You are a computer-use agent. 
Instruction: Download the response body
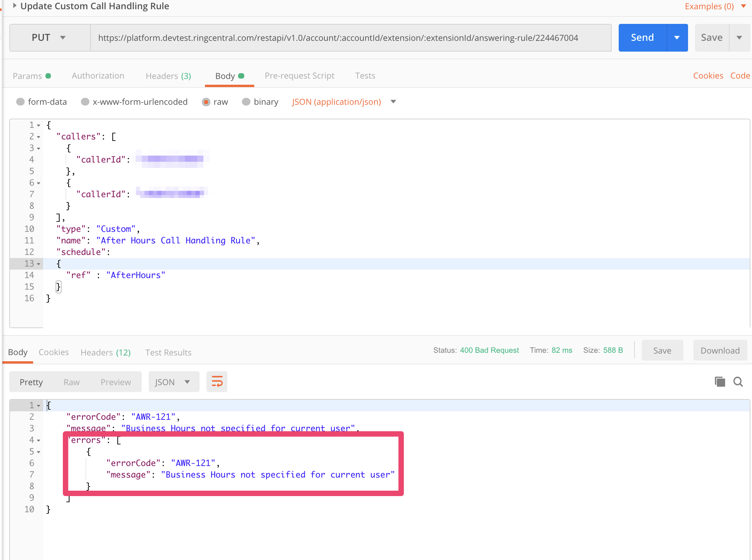point(720,350)
